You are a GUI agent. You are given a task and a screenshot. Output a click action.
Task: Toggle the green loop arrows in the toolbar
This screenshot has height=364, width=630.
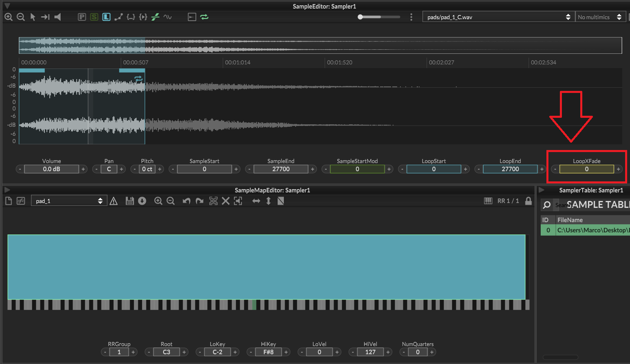tap(204, 17)
